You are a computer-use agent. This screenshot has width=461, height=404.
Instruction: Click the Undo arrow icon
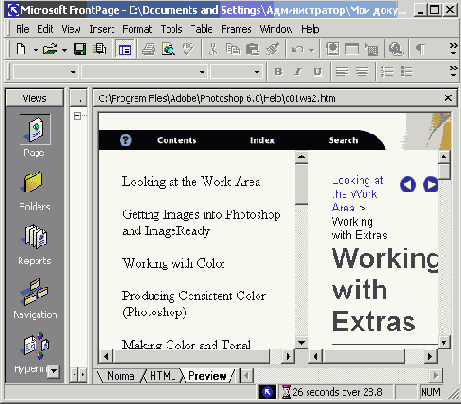click(x=298, y=50)
